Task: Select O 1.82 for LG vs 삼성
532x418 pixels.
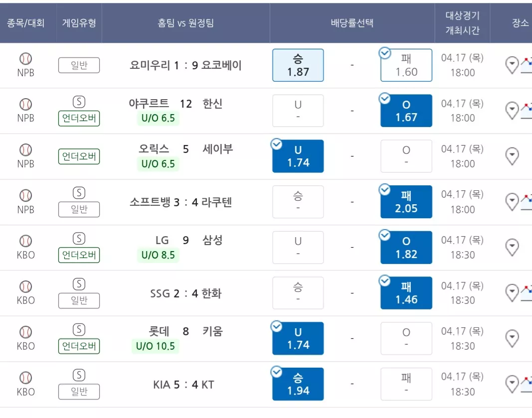Action: coord(406,248)
